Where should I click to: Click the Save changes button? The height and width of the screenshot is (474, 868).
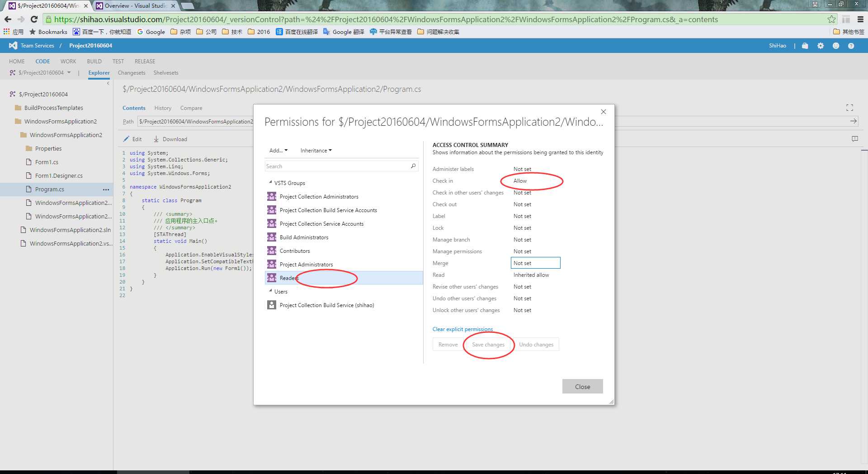[x=488, y=344]
